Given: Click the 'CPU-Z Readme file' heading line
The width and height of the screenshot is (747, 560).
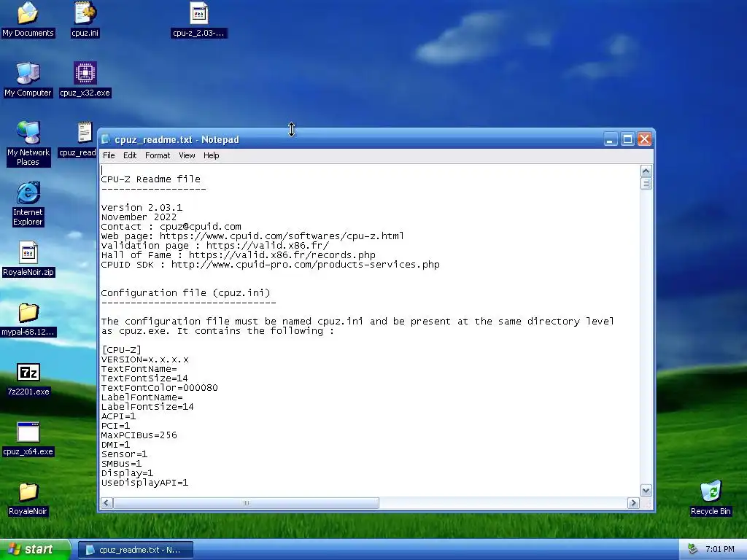Looking at the screenshot, I should coord(150,179).
